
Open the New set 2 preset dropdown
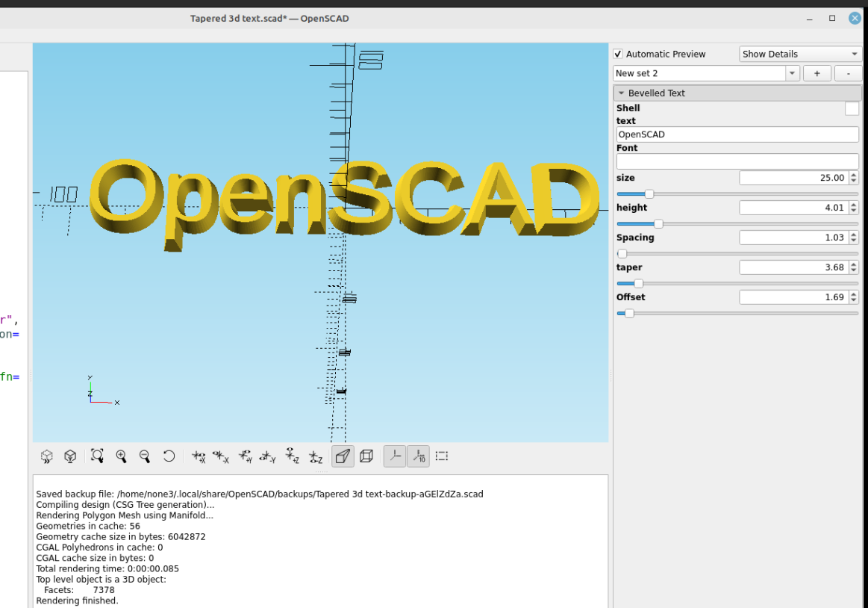click(792, 72)
